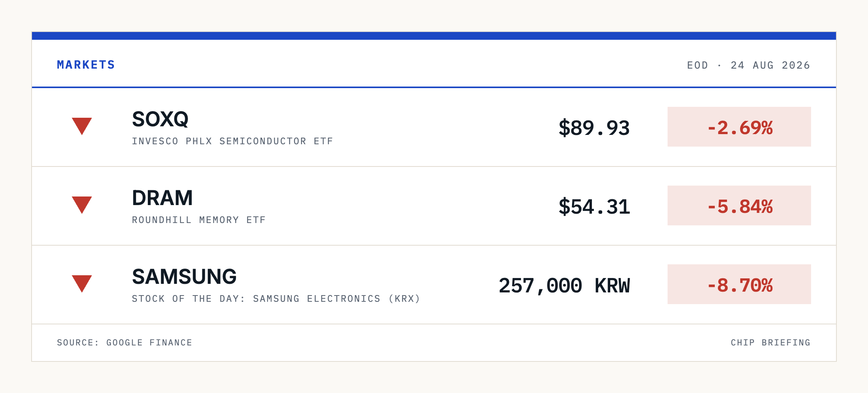Click Stock of the Day Samsung Electronics caption
The width and height of the screenshot is (868, 393).
point(276,299)
